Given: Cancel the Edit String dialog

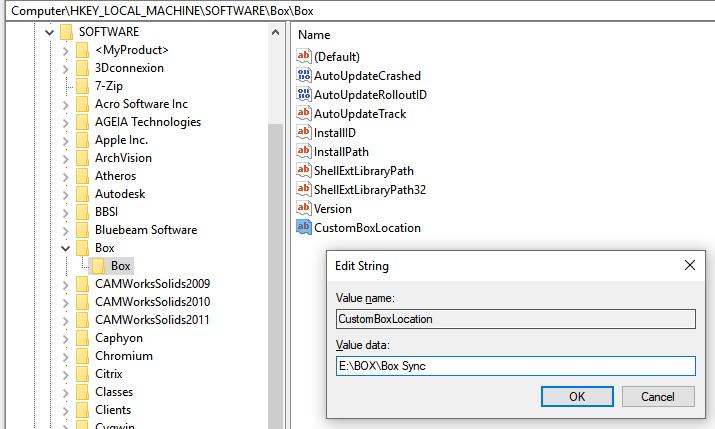Looking at the screenshot, I should 658,397.
